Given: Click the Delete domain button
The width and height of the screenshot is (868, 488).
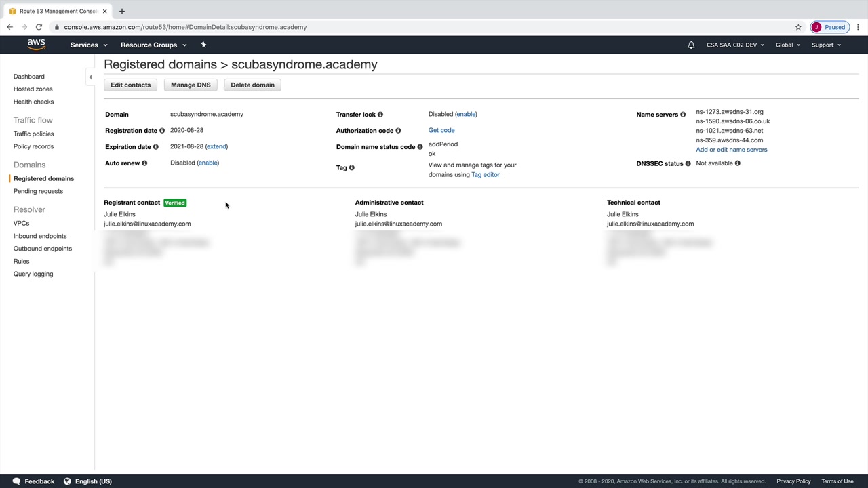Looking at the screenshot, I should point(252,85).
